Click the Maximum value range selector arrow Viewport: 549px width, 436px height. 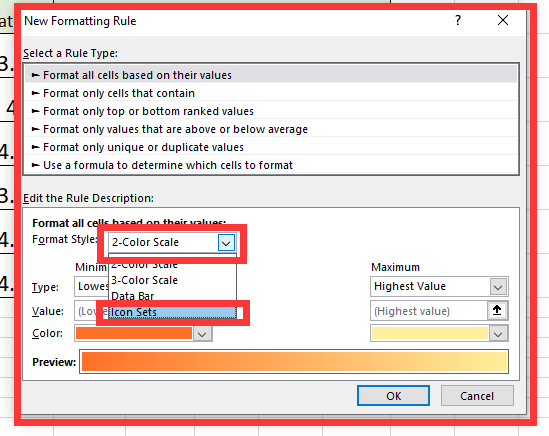click(x=497, y=310)
